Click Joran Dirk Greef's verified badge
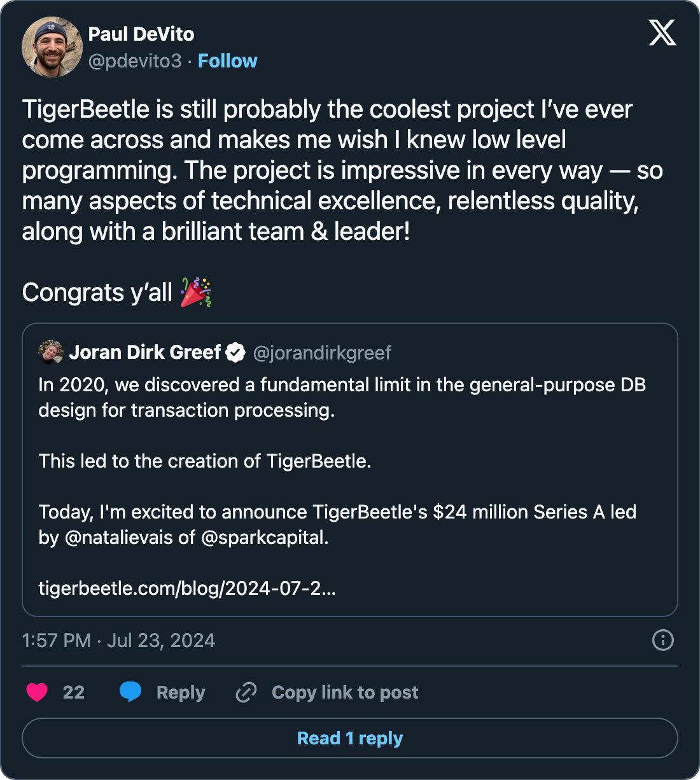This screenshot has width=700, height=780. coord(235,352)
